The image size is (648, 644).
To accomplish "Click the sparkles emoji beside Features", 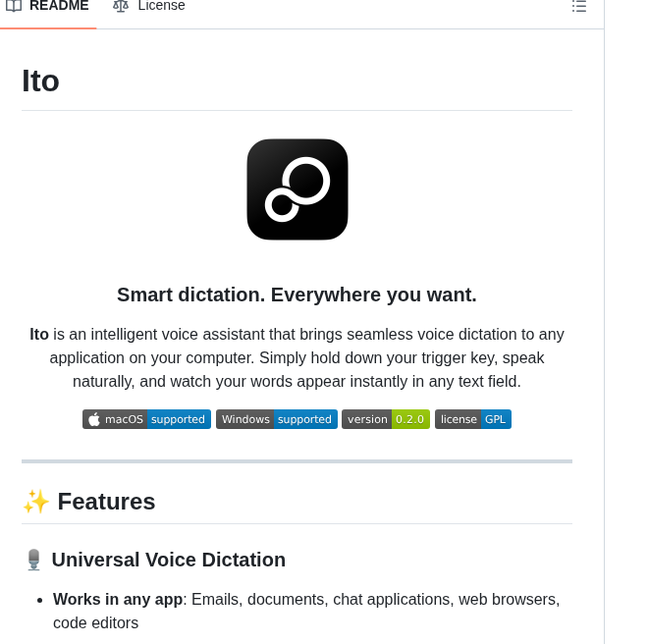I will click(x=35, y=502).
